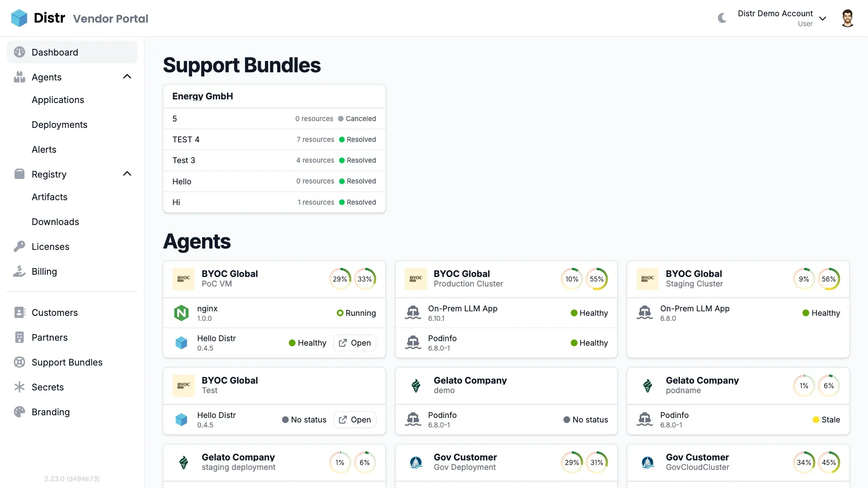Select the Energy GmbH bundle header
This screenshot has width=868, height=488.
tap(274, 96)
